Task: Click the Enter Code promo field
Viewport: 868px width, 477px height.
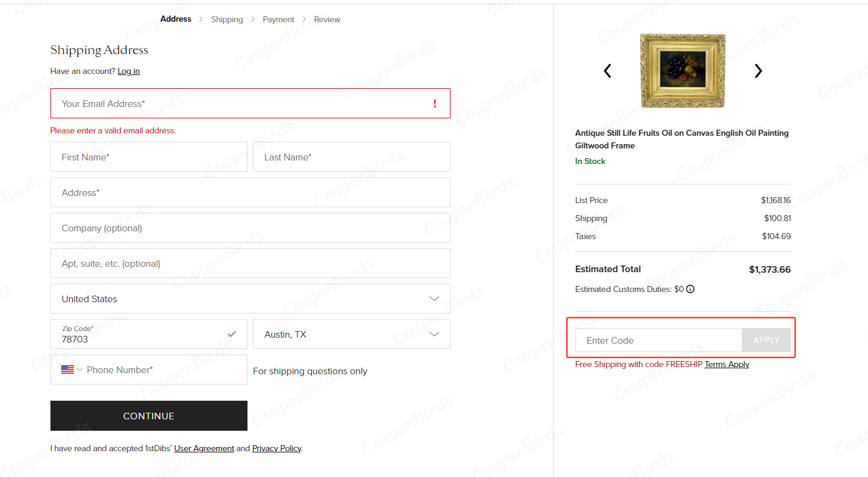Action: (x=659, y=340)
